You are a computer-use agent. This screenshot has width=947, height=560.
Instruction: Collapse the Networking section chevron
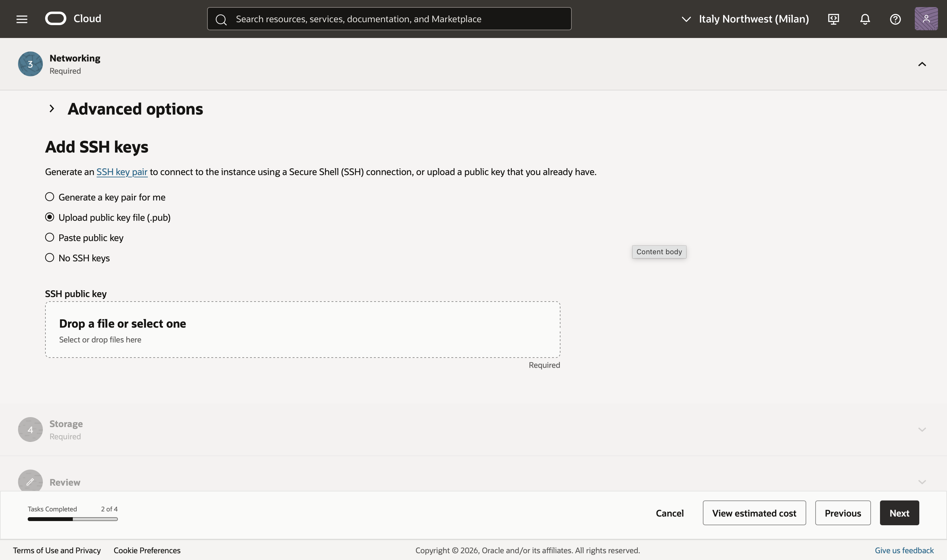click(x=922, y=64)
